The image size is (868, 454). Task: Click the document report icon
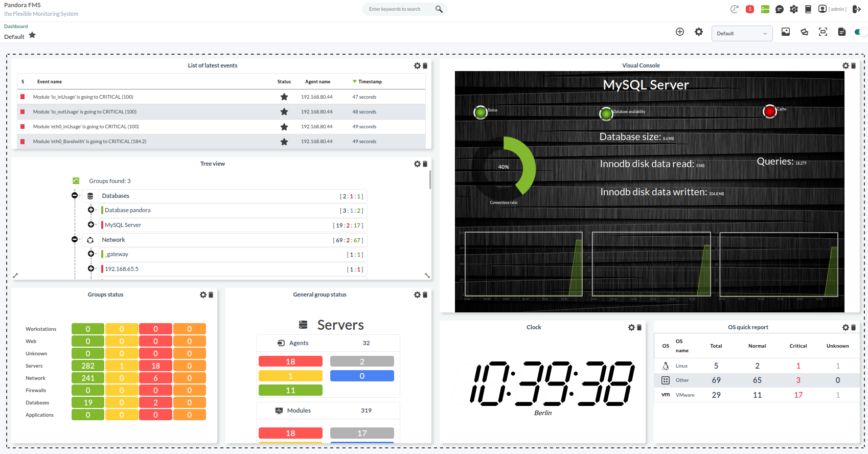[x=842, y=32]
